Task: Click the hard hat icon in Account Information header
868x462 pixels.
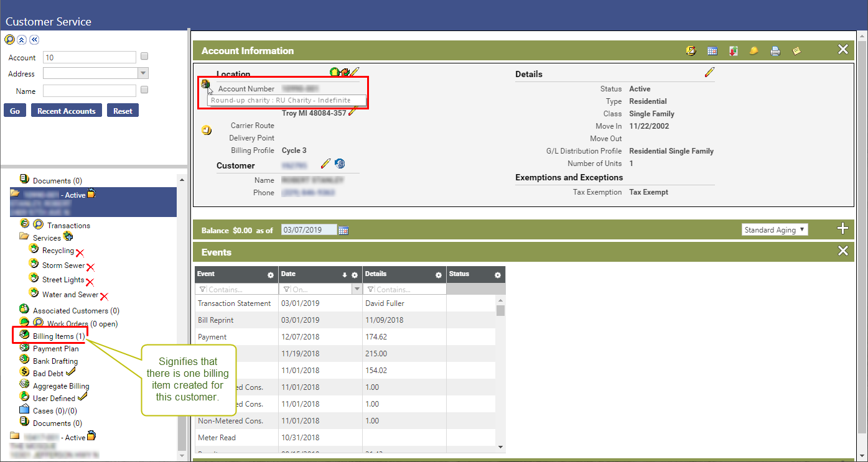Action: pos(754,51)
